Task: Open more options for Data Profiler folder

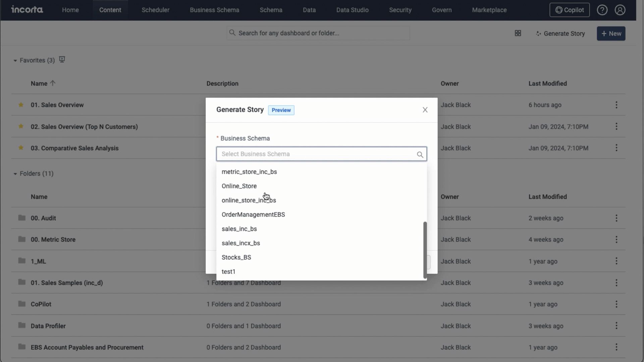Action: 616,326
